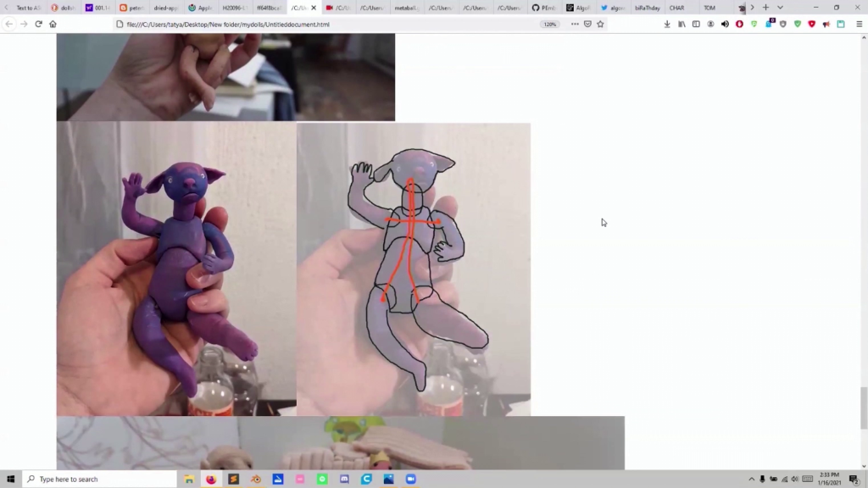The height and width of the screenshot is (488, 868).
Task: Switch to the dollsh tab
Action: (63, 8)
